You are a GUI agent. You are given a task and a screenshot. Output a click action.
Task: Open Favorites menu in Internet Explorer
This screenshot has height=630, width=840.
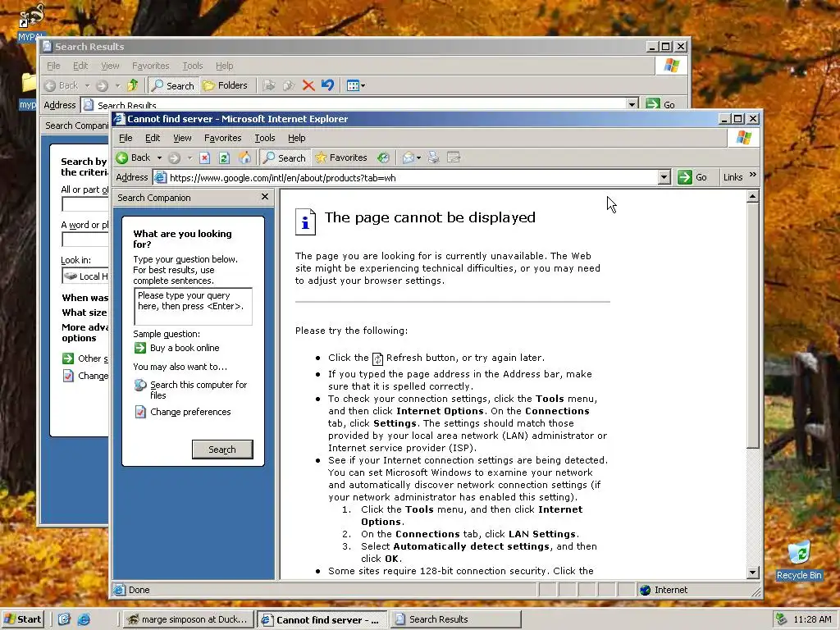click(x=223, y=138)
